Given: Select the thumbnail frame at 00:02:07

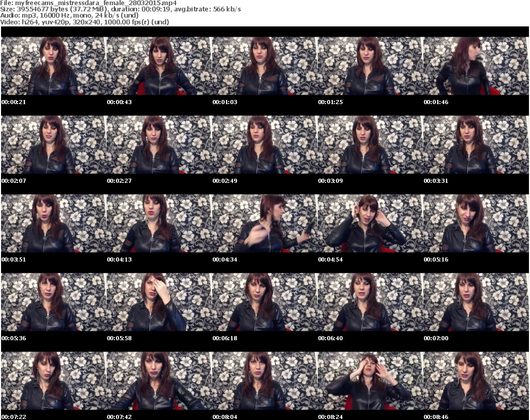Looking at the screenshot, I should tap(54, 144).
